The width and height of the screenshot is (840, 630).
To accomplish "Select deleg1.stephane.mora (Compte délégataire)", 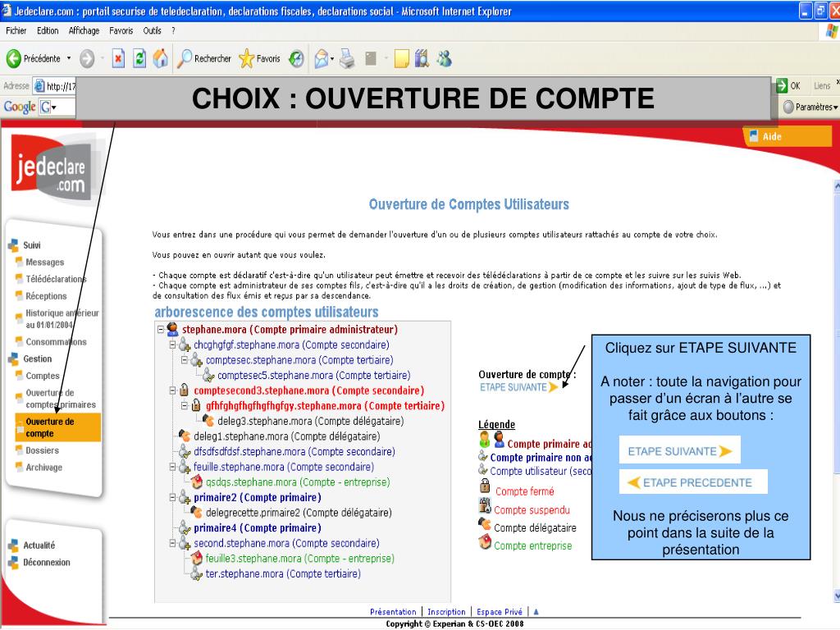I will 287,436.
